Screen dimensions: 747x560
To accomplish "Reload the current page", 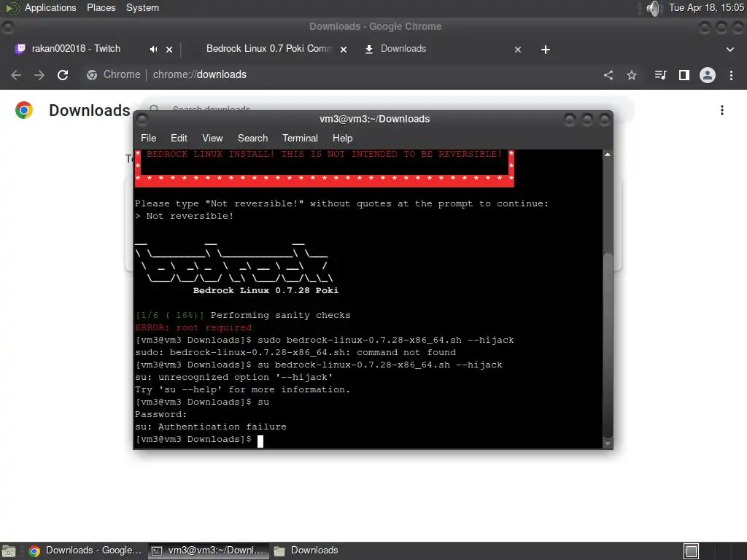I will pos(63,75).
